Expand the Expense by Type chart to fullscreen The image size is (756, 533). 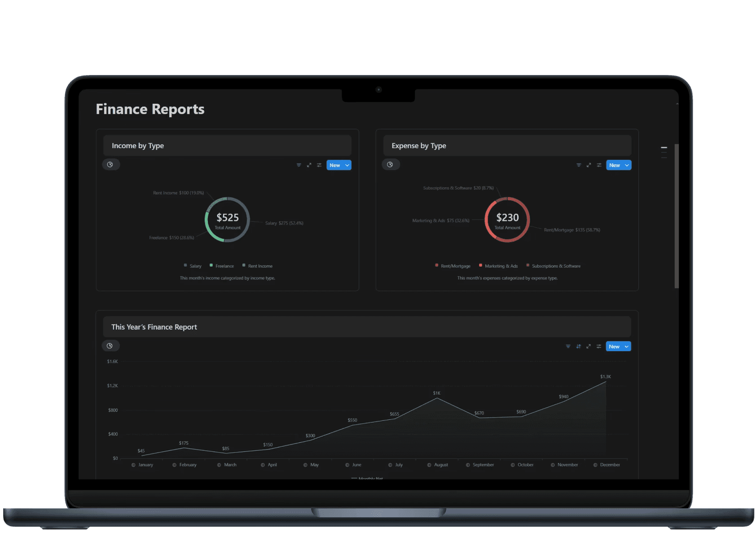point(589,165)
